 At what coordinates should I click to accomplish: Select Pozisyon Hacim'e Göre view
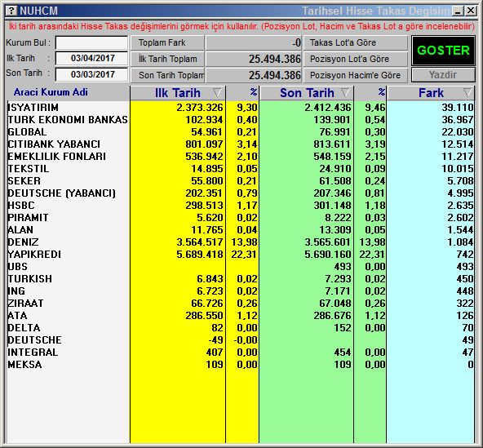click(x=356, y=75)
